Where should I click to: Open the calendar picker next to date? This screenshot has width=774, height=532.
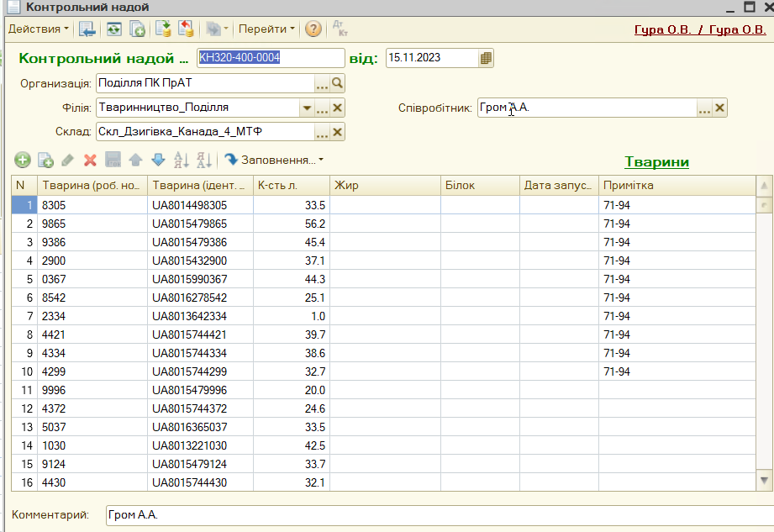[487, 58]
